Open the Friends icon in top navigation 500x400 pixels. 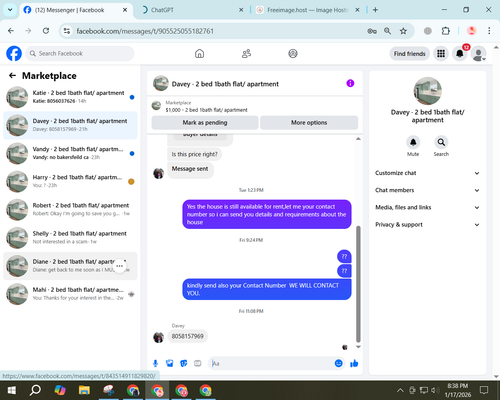pos(246,53)
